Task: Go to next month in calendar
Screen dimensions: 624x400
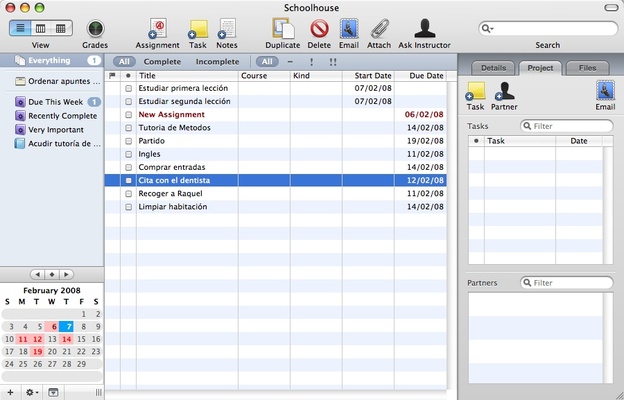Action: pos(66,275)
